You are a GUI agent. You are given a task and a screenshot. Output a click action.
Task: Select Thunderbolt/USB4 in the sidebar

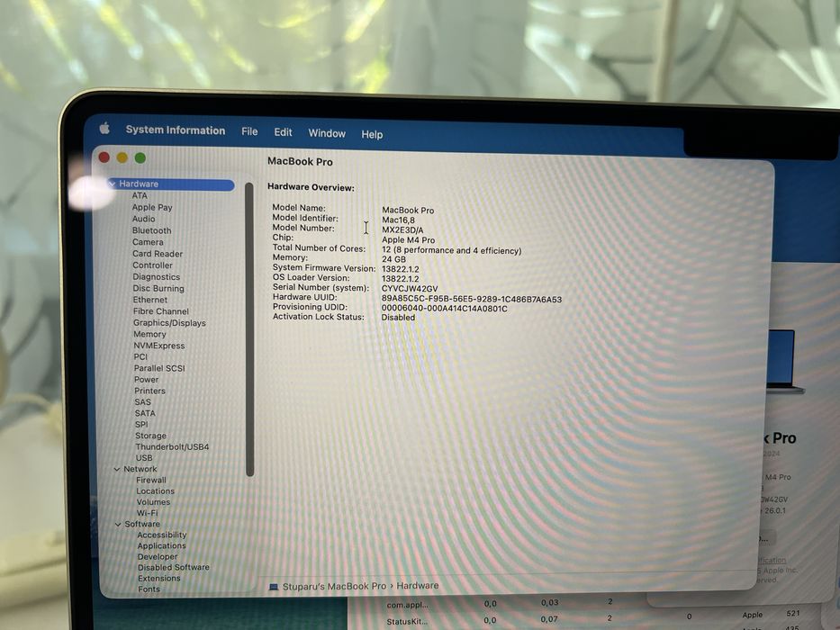pyautogui.click(x=172, y=446)
